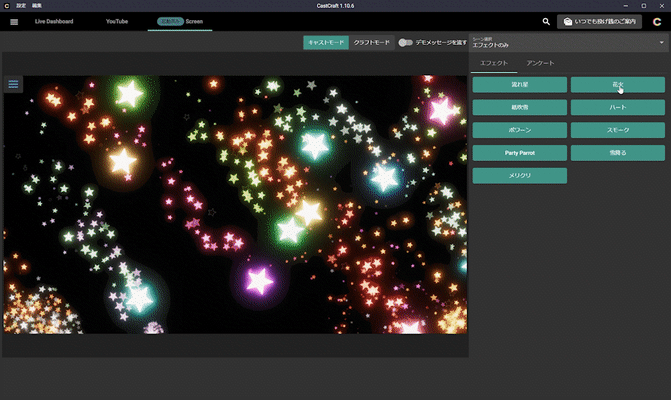Viewport: 671px width, 400px height.
Task: Switch to the Live Dashboard tab
Action: tap(54, 21)
